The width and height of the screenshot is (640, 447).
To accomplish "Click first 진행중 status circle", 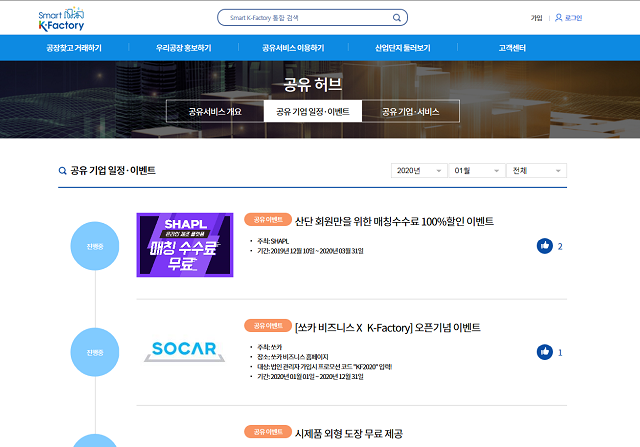I will [x=95, y=246].
